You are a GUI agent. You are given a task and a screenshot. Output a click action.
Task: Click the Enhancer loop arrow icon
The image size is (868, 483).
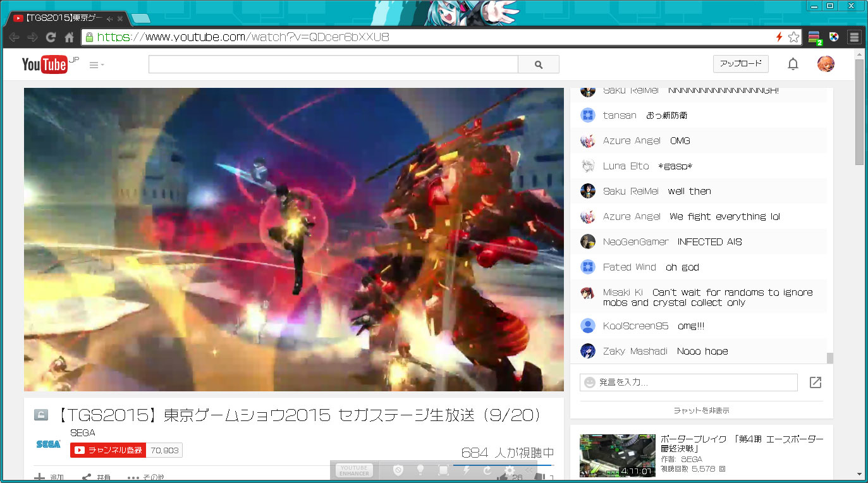point(487,470)
